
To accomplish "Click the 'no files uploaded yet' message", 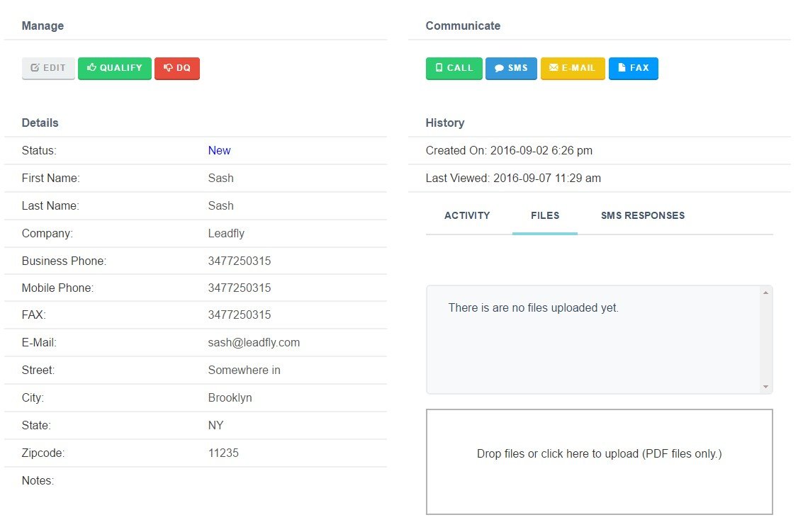I will (534, 307).
